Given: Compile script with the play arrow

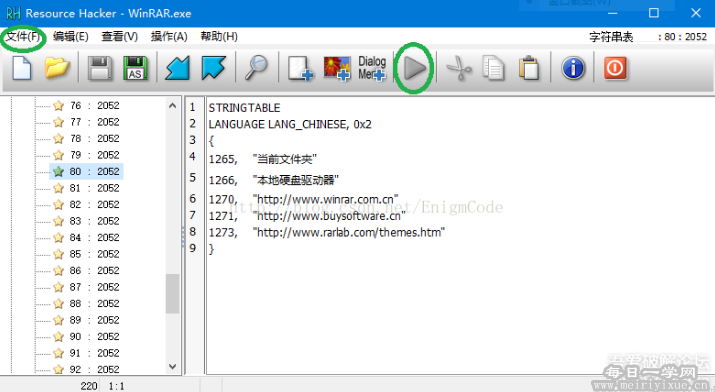Looking at the screenshot, I should point(414,68).
